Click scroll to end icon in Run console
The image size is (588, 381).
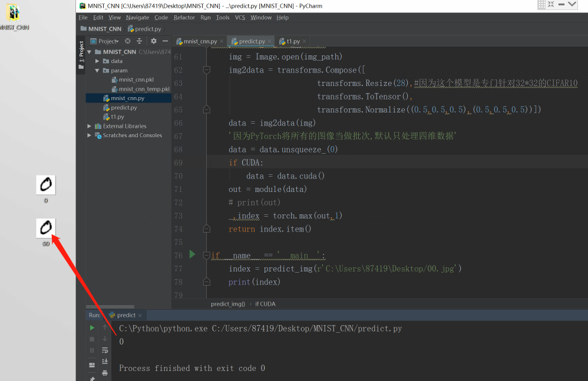coord(105,362)
